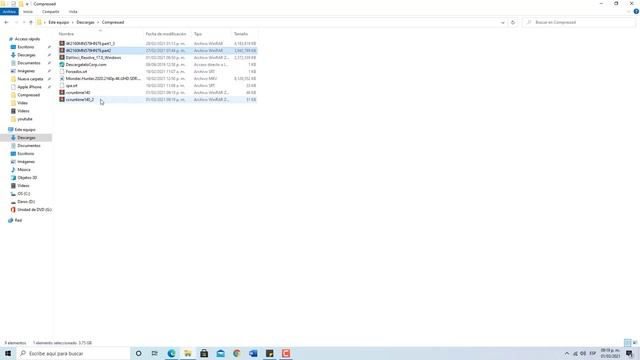Image resolution: width=640 pixels, height=360 pixels.
Task: Open Microsoft Store from the taskbar
Action: (x=204, y=353)
